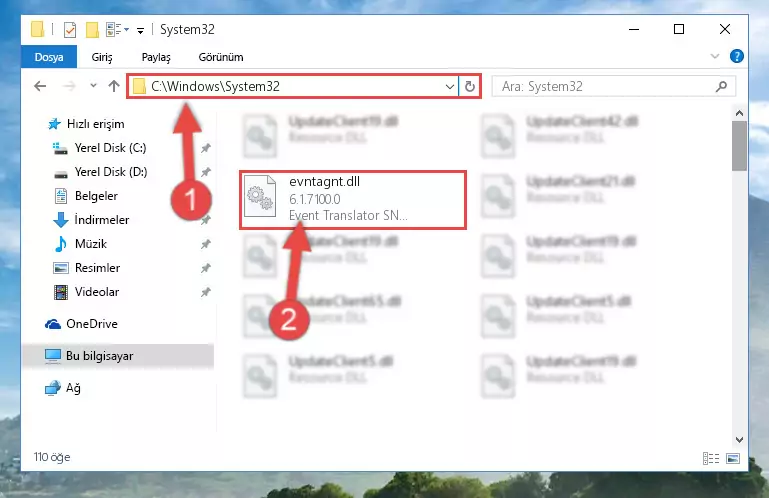Click the Bu bilgisayar monitor icon
This screenshot has width=769, height=498.
pyautogui.click(x=52, y=356)
